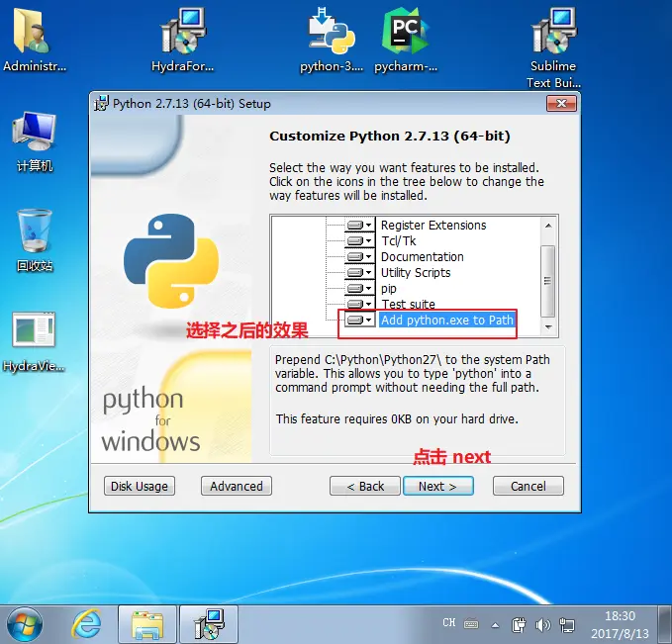Select the Utility Scripts tree item
Screen dimensions: 672x644
point(416,272)
